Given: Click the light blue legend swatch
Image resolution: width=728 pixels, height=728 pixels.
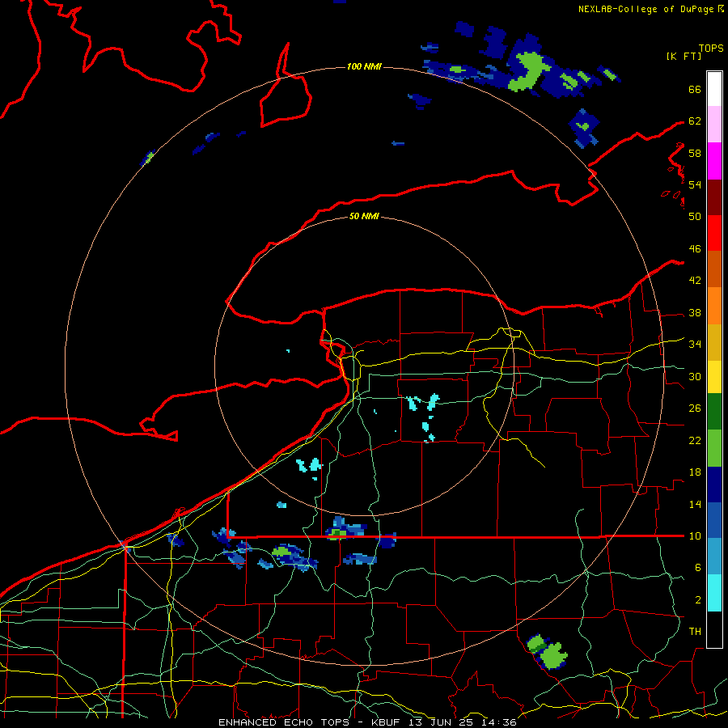Looking at the screenshot, I should pos(714,557).
